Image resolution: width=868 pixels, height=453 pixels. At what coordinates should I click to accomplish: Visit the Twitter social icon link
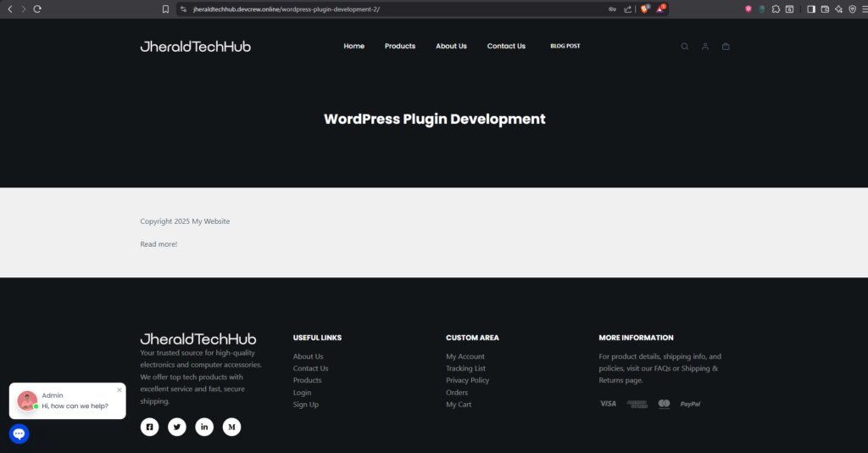point(176,427)
